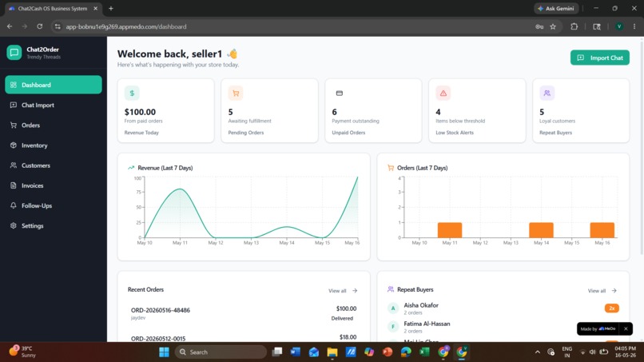The height and width of the screenshot is (362, 644).
Task: Open the Orders section
Action: (x=54, y=125)
